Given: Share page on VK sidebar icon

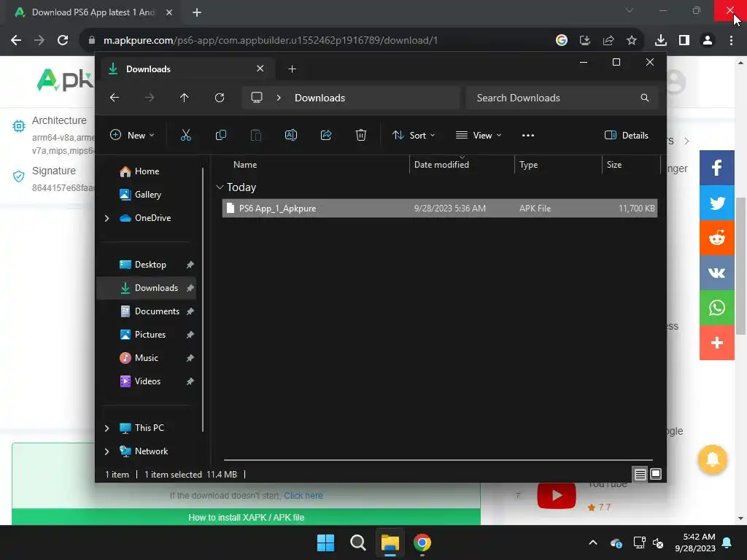Looking at the screenshot, I should [717, 273].
